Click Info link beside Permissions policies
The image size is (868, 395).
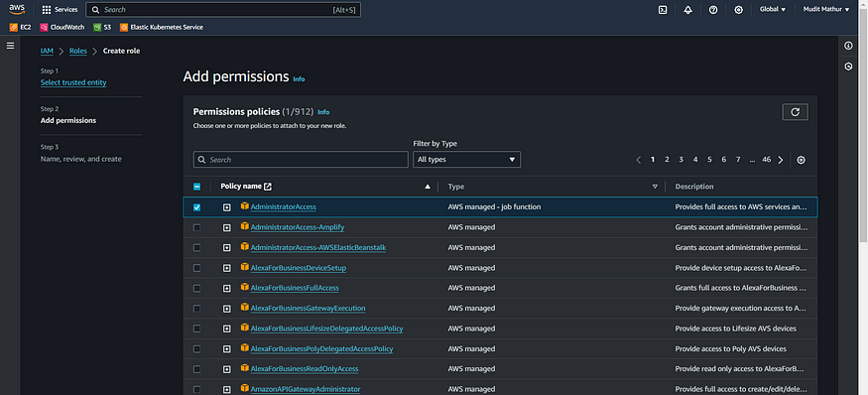pyautogui.click(x=323, y=112)
